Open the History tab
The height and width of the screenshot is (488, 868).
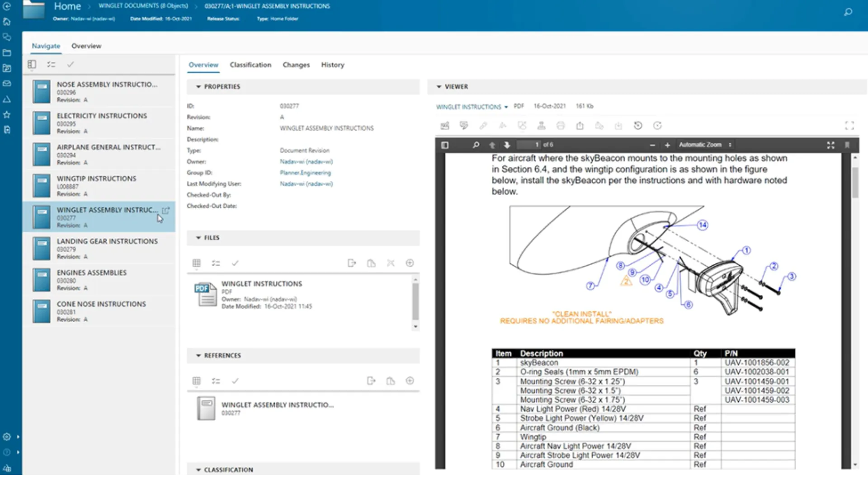[x=332, y=65]
